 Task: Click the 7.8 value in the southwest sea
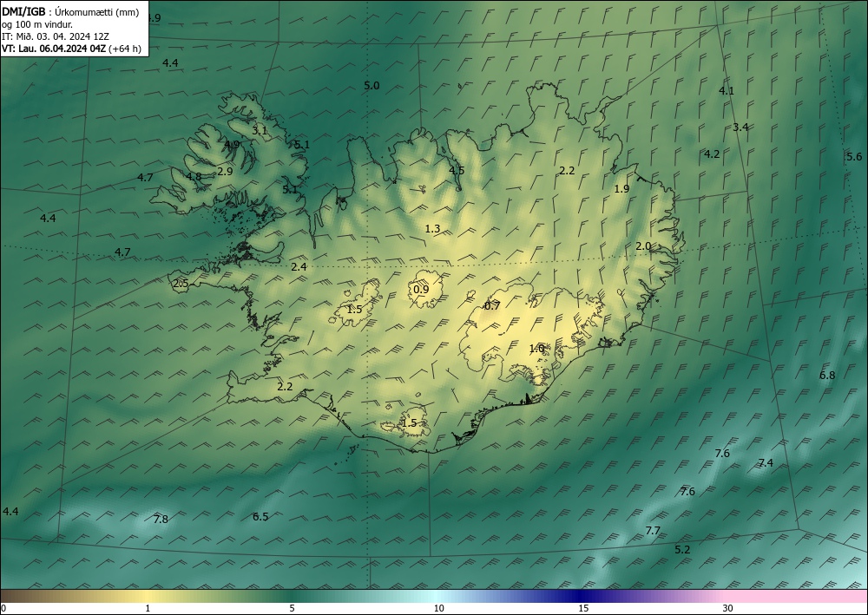coord(161,519)
